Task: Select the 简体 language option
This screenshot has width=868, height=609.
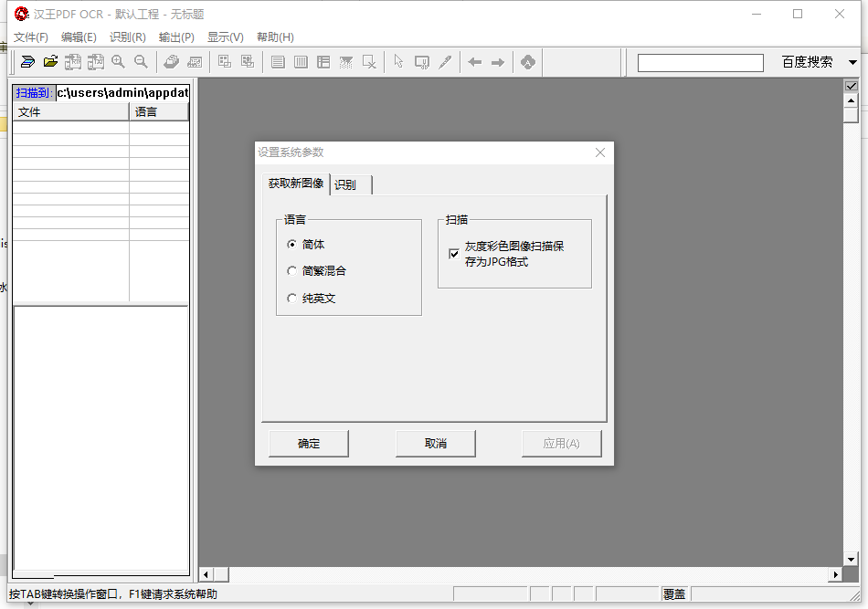Action: (292, 245)
